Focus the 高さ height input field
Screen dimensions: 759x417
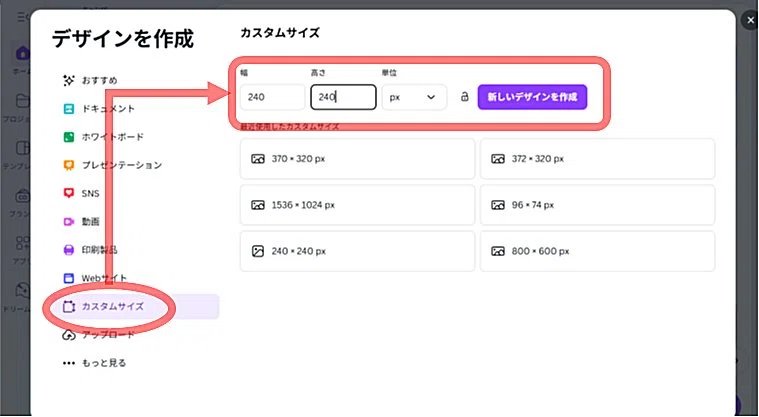click(x=343, y=97)
